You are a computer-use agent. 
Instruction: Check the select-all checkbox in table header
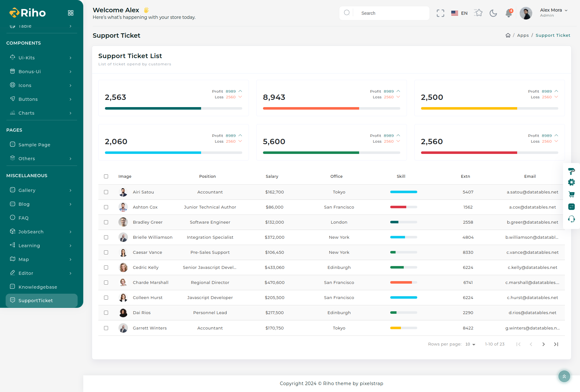click(x=106, y=177)
